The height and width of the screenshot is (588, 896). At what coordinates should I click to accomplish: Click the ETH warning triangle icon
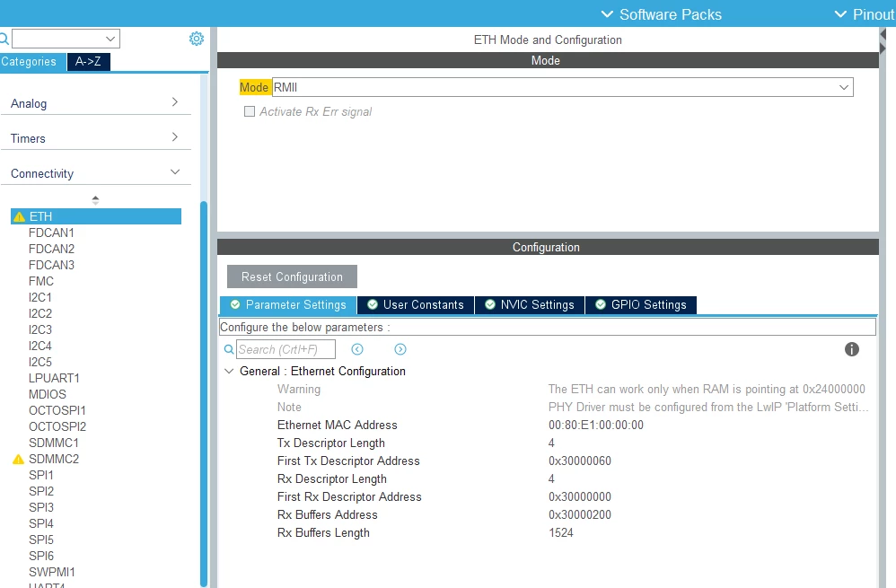coord(19,216)
